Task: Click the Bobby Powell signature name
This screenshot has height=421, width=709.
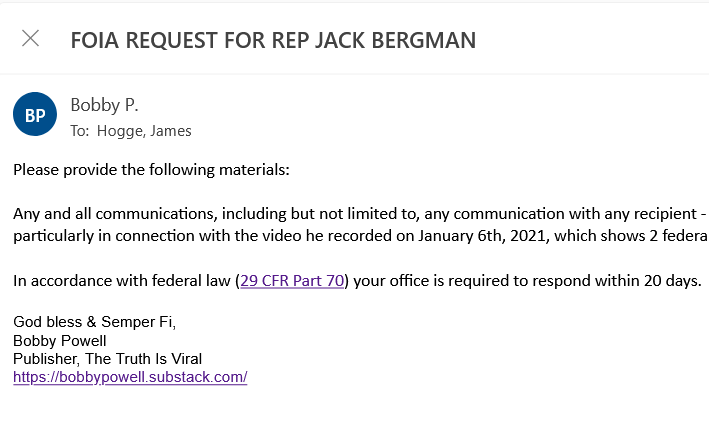Action: (x=60, y=340)
